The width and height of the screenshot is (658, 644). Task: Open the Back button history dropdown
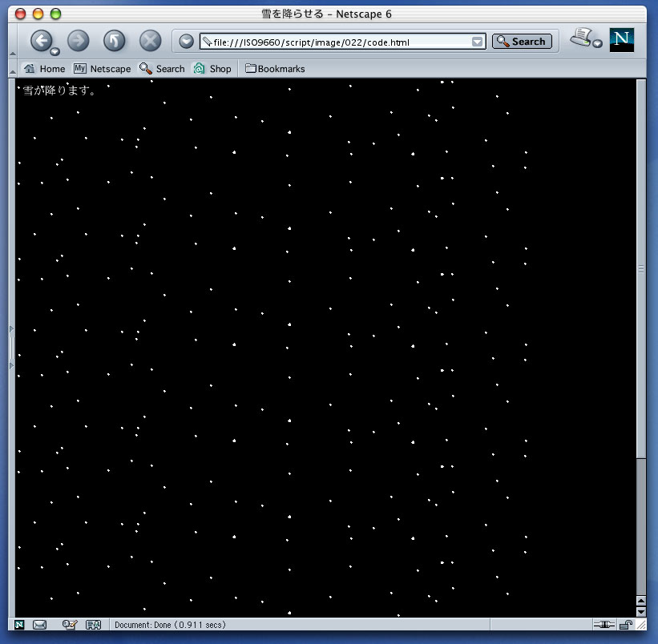click(55, 52)
